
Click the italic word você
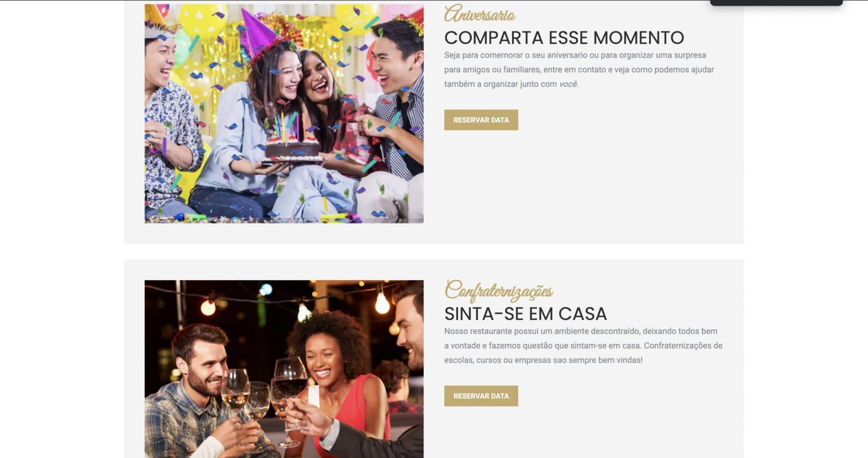[x=568, y=84]
